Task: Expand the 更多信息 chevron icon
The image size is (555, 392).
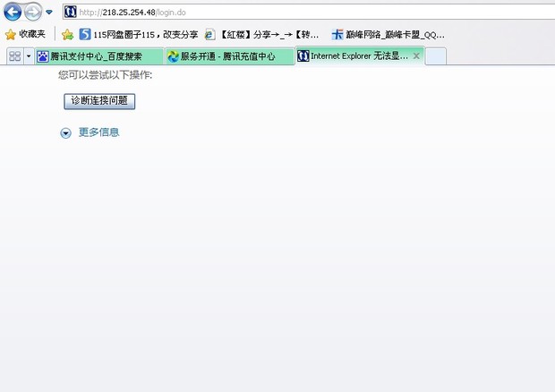Action: pyautogui.click(x=65, y=132)
